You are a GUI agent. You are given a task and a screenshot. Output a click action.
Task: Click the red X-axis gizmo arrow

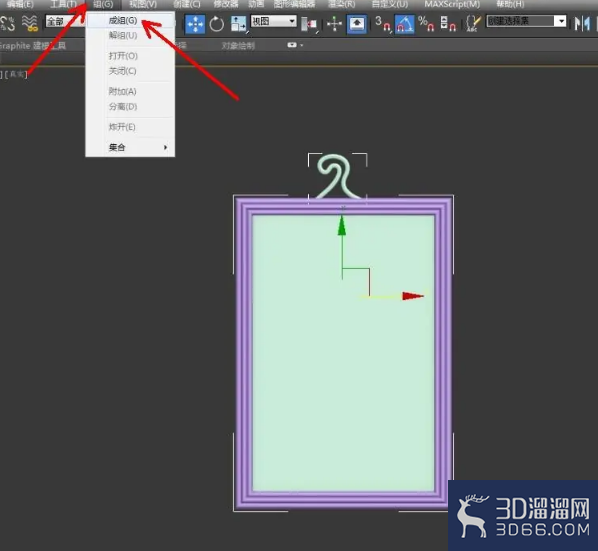point(413,296)
